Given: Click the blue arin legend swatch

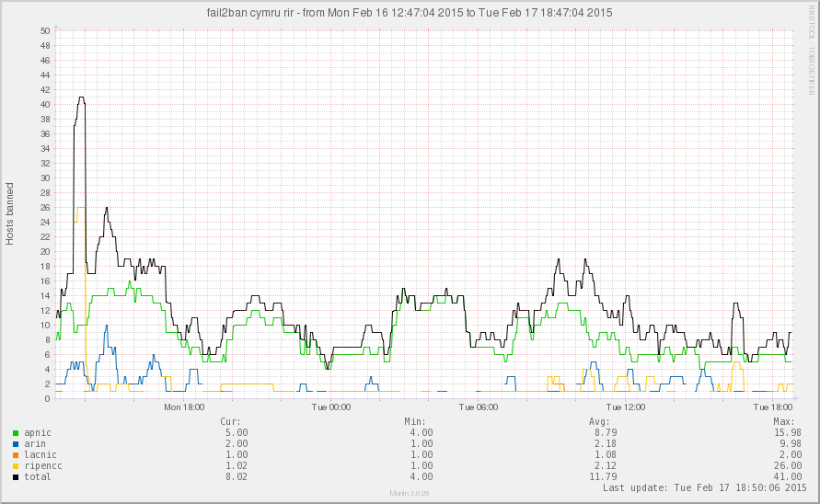Looking at the screenshot, I should (x=17, y=443).
